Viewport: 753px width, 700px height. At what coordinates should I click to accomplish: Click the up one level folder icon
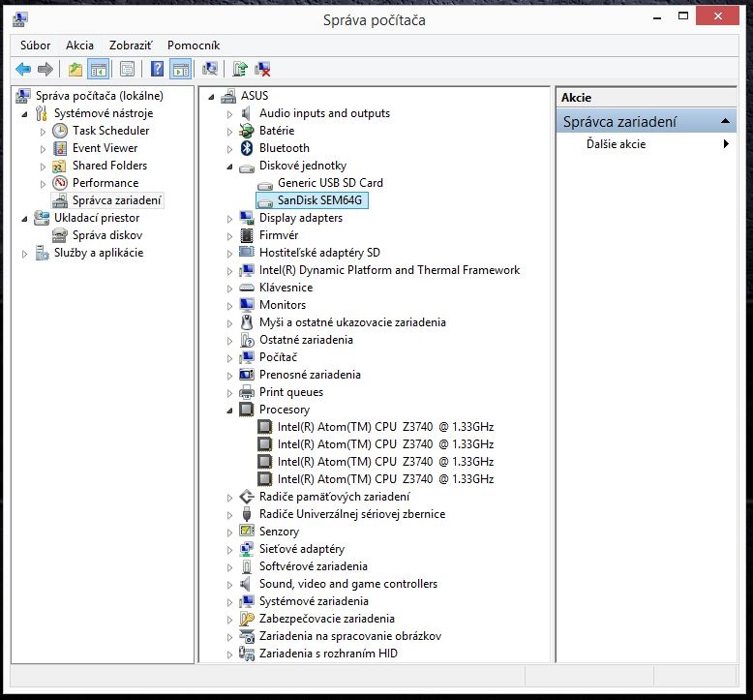click(75, 69)
